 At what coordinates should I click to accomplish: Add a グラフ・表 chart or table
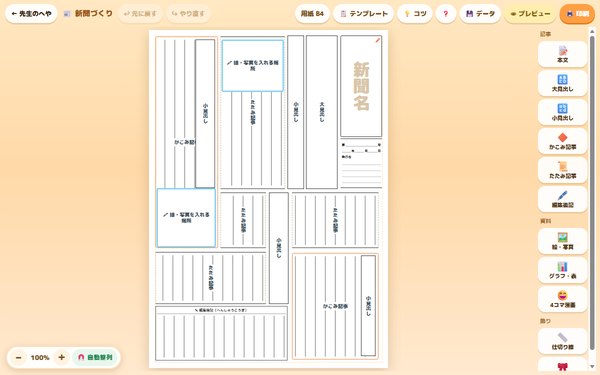pos(562,270)
